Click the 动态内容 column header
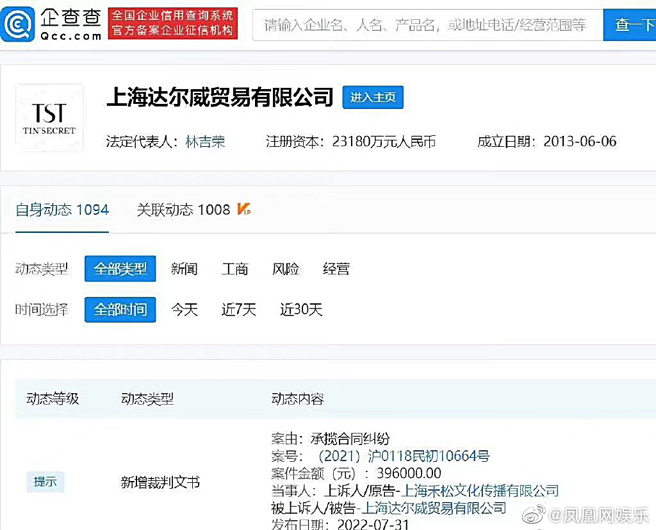The image size is (656, 530). click(297, 399)
